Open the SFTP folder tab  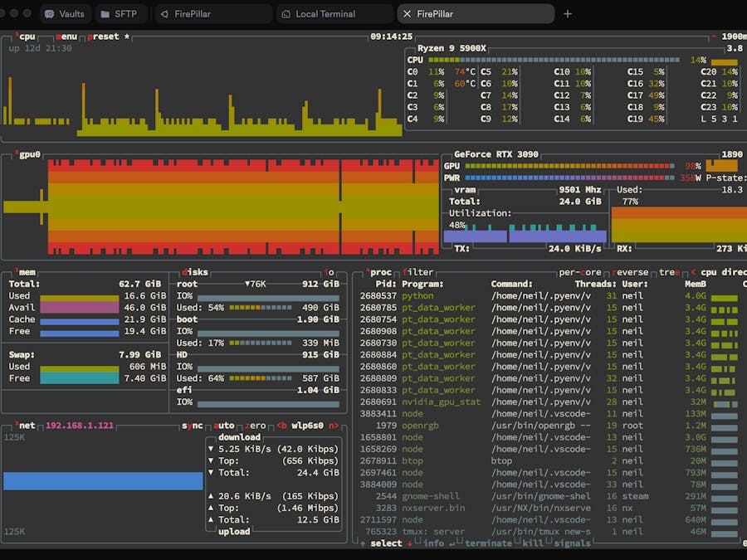pyautogui.click(x=105, y=14)
